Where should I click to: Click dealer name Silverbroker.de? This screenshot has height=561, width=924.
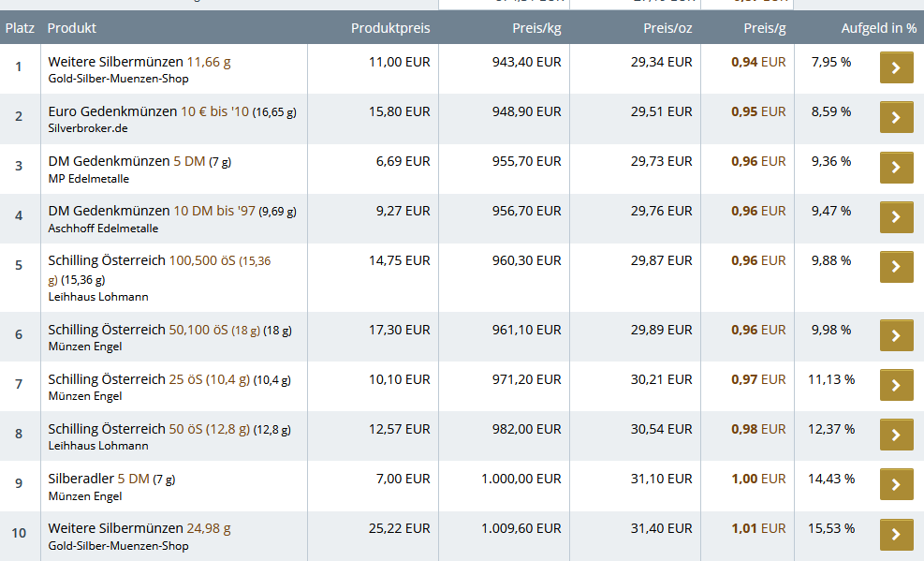88,128
